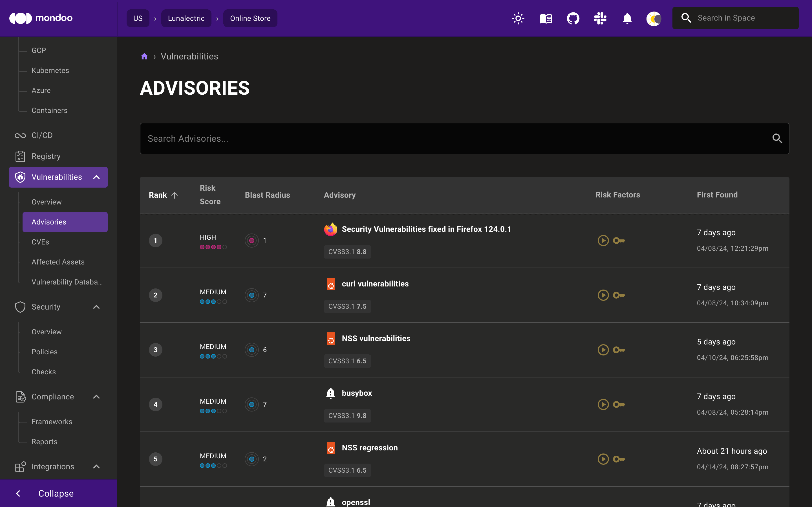This screenshot has width=812, height=507.
Task: Click the exploit play icon for busybox advisory
Action: click(x=603, y=404)
